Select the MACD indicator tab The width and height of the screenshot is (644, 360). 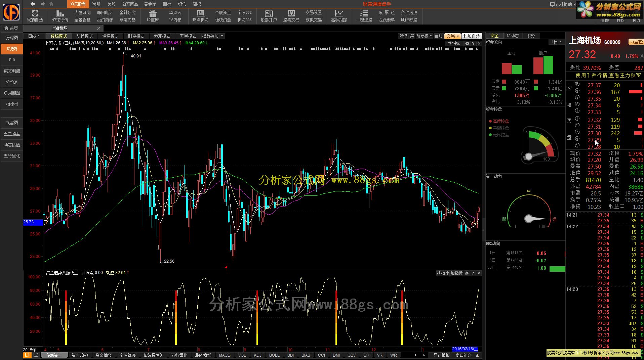click(x=225, y=355)
